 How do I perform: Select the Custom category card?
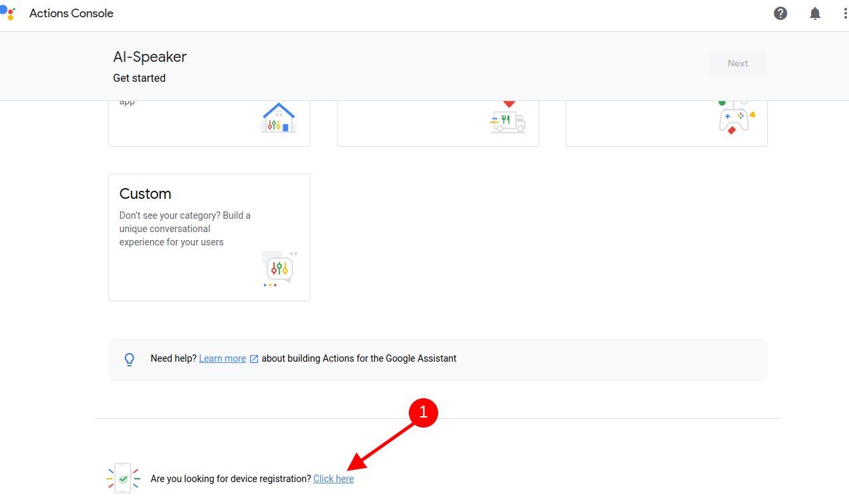click(209, 237)
